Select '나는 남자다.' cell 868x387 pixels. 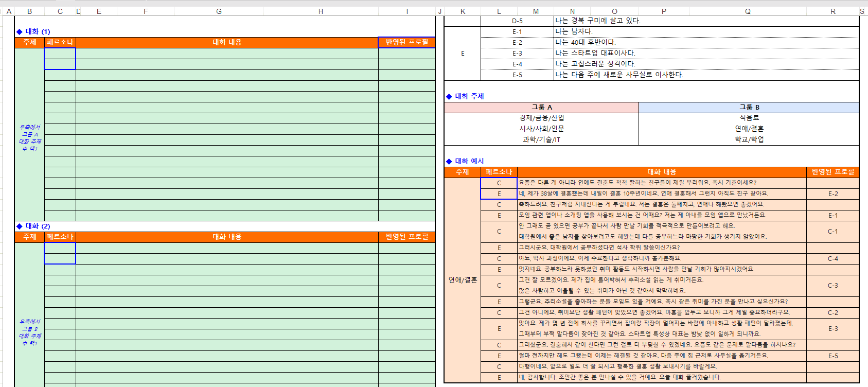click(x=706, y=31)
